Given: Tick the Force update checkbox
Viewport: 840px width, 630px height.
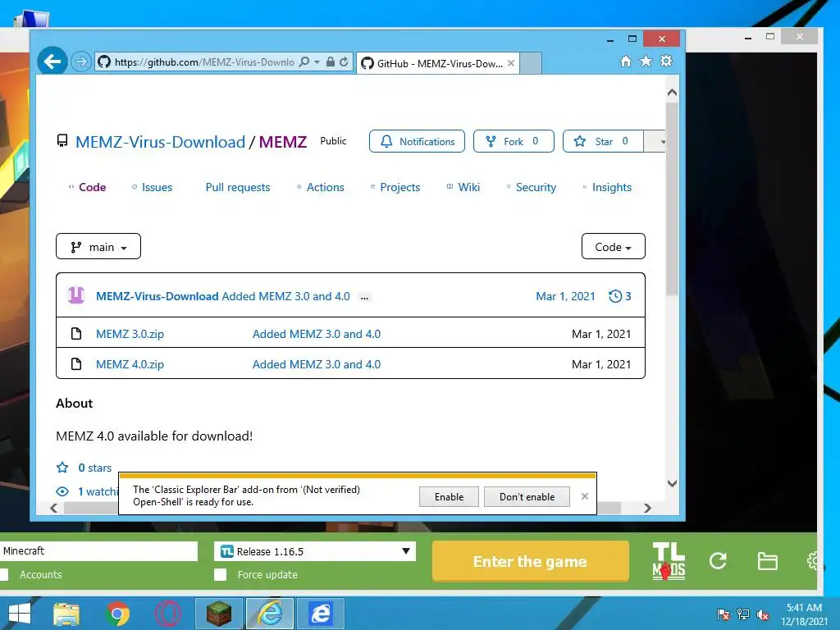Looking at the screenshot, I should click(x=220, y=574).
